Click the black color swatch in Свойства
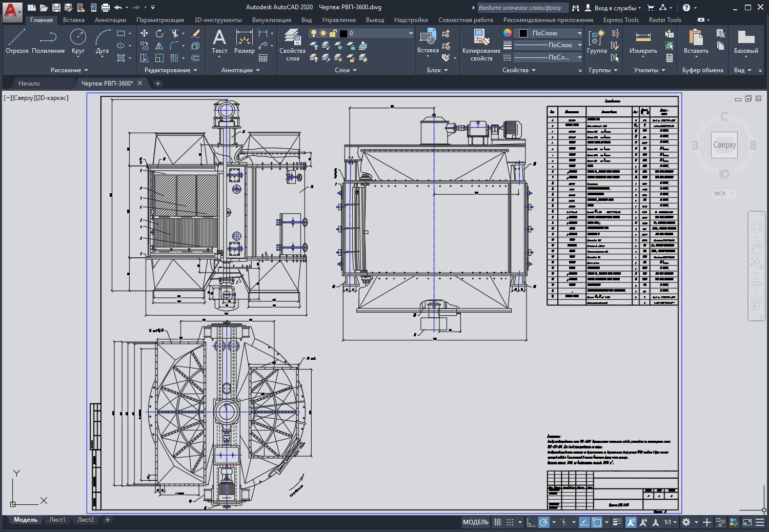The image size is (769, 532). 523,33
